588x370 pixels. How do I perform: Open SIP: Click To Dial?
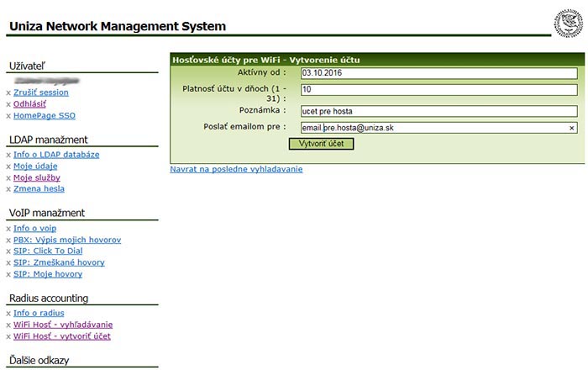pos(48,251)
